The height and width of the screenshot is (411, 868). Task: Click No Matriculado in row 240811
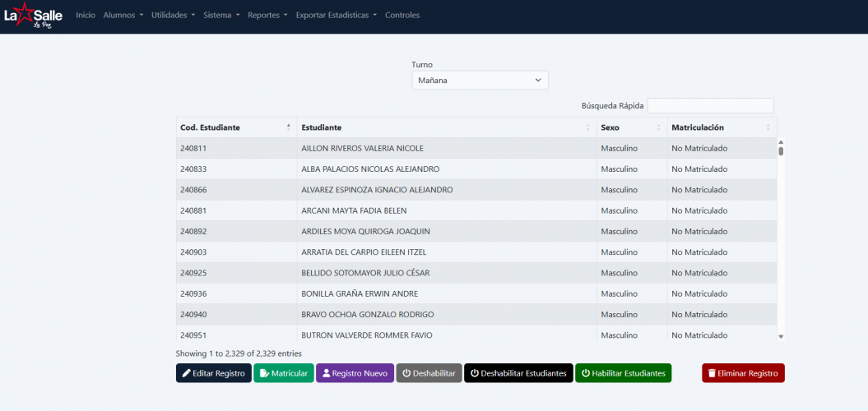pyautogui.click(x=699, y=148)
